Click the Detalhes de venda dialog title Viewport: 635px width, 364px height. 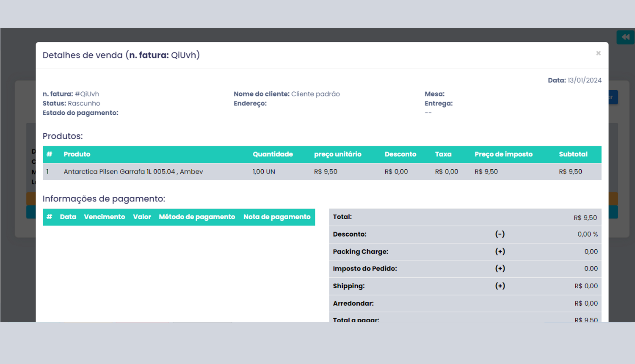[x=121, y=55]
